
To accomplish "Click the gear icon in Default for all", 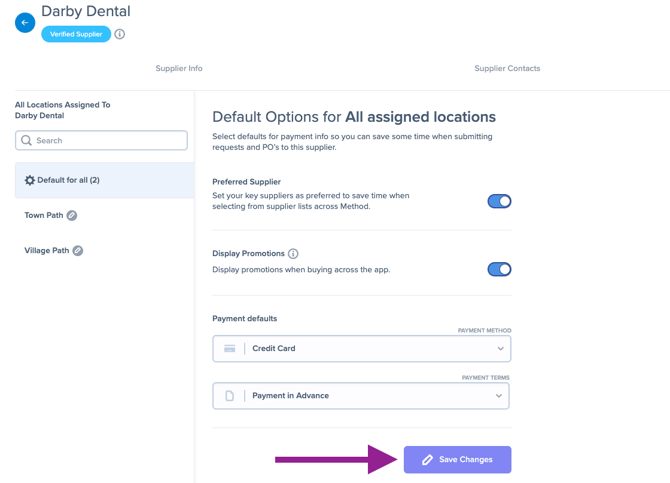I will click(29, 180).
